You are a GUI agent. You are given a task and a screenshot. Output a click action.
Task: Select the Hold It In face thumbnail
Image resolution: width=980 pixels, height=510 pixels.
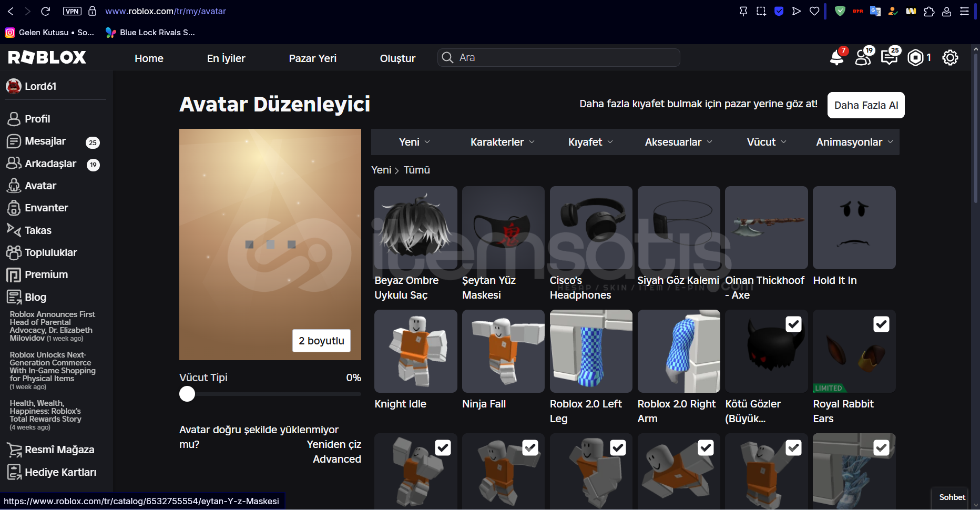coord(854,228)
